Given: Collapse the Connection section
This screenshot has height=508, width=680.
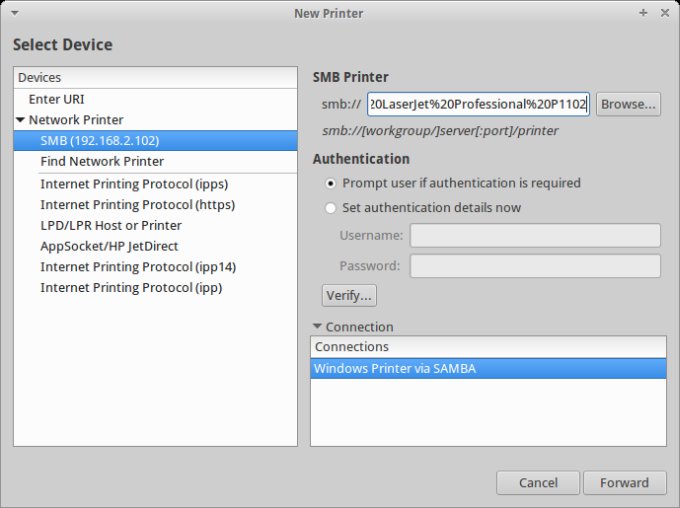Looking at the screenshot, I should tap(318, 326).
